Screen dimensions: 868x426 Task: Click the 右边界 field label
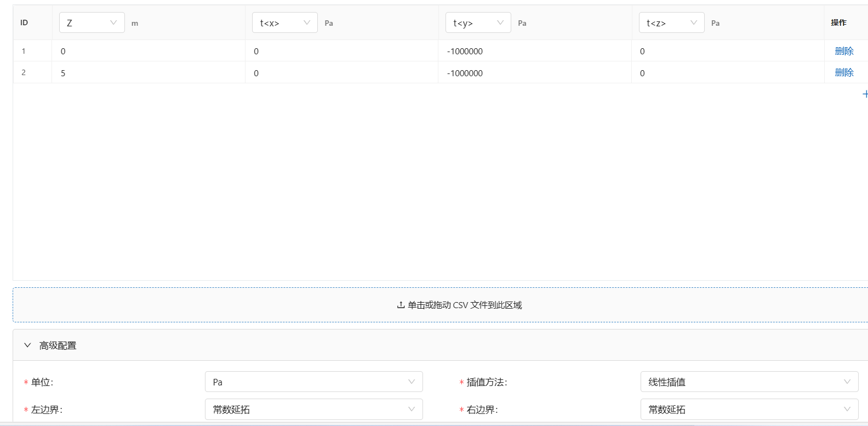tap(483, 410)
